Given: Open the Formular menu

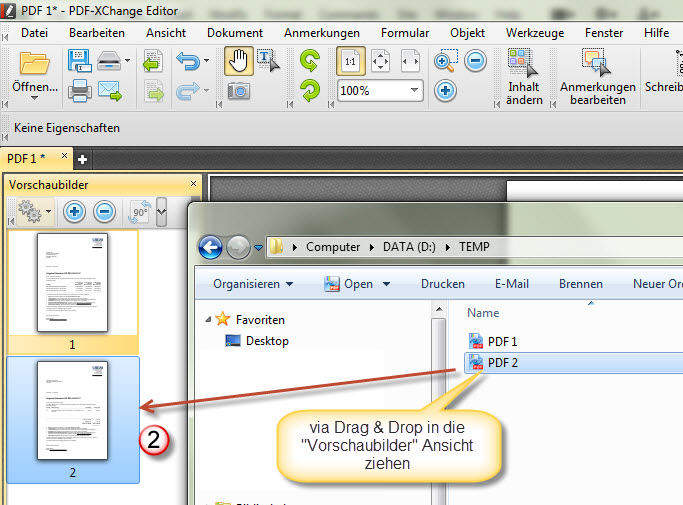Looking at the screenshot, I should coord(405,33).
